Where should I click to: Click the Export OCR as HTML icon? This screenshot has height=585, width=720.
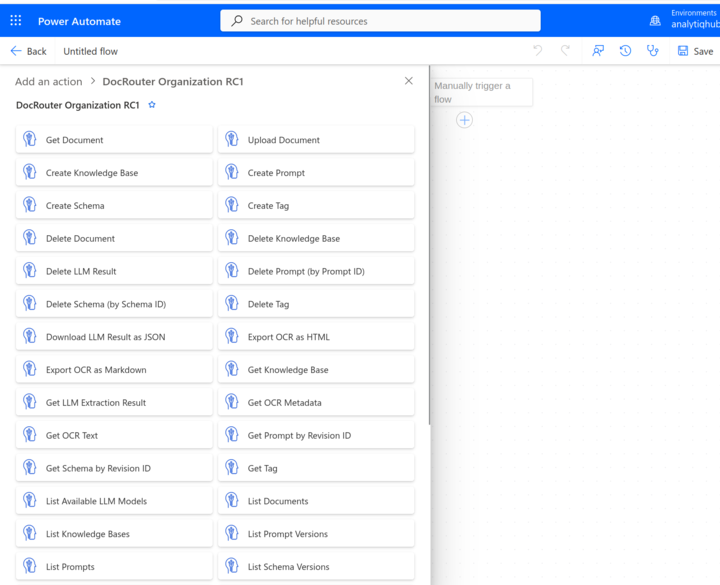232,336
